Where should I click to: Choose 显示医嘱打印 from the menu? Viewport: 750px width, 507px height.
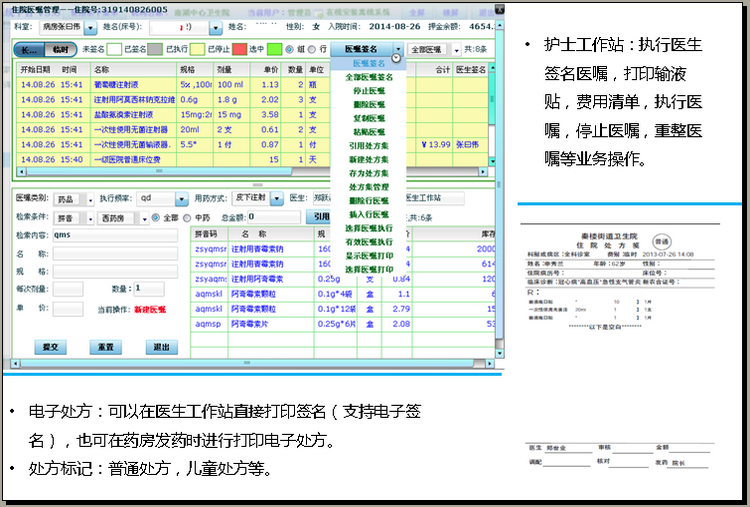point(369,256)
